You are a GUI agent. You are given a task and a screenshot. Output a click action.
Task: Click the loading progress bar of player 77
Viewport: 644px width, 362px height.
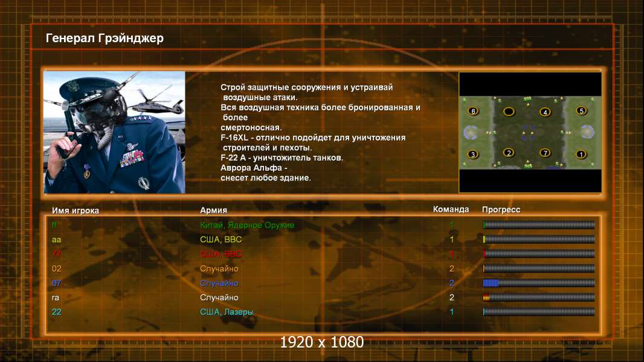539,254
